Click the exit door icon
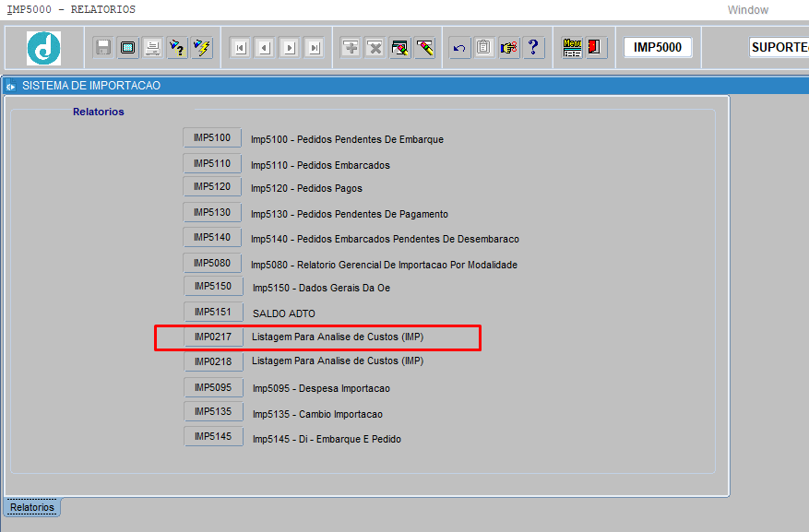 pyautogui.click(x=596, y=48)
